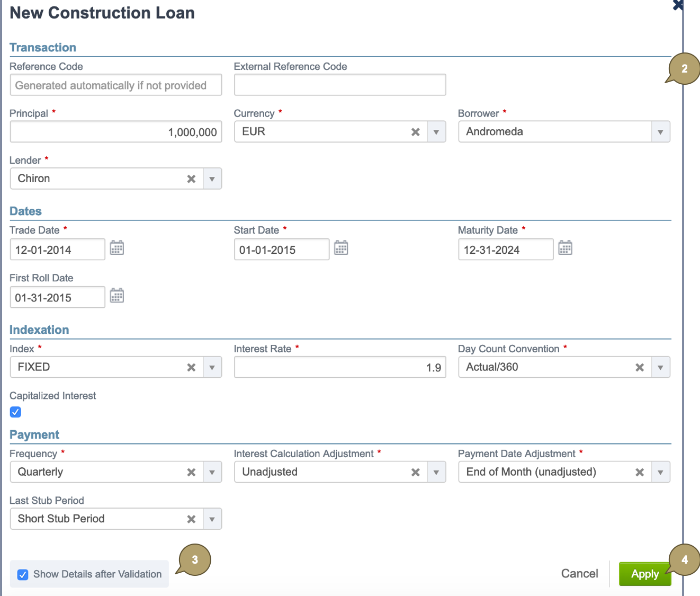Open the Borrower dropdown list
Screen dimensions: 700x596
660,131
